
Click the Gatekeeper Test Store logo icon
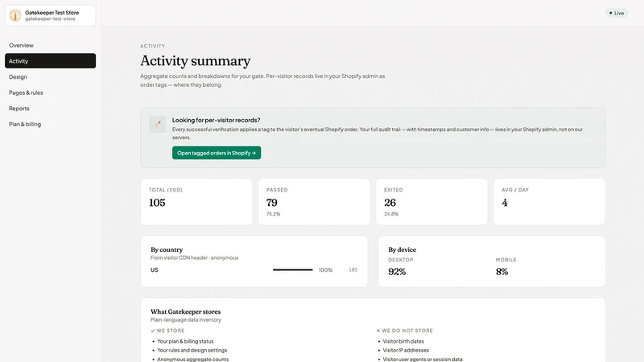pyautogui.click(x=15, y=15)
